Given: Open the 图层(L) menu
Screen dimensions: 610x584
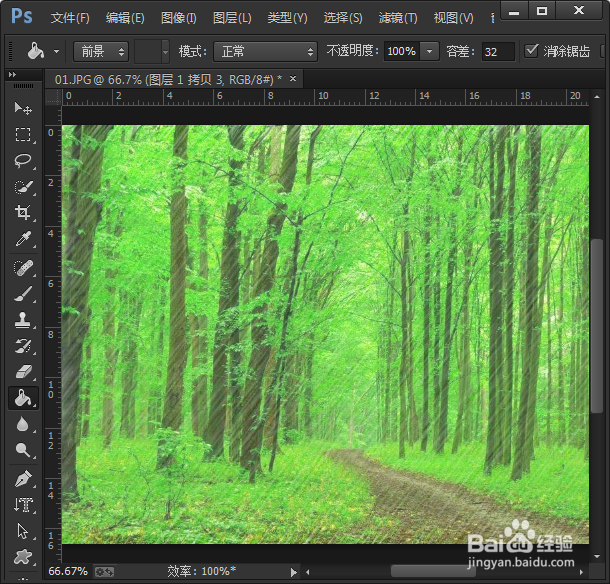Looking at the screenshot, I should click(232, 18).
